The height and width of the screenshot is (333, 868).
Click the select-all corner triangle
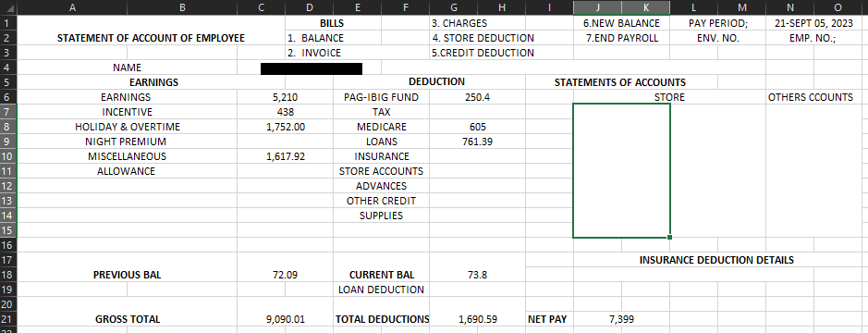(9, 7)
